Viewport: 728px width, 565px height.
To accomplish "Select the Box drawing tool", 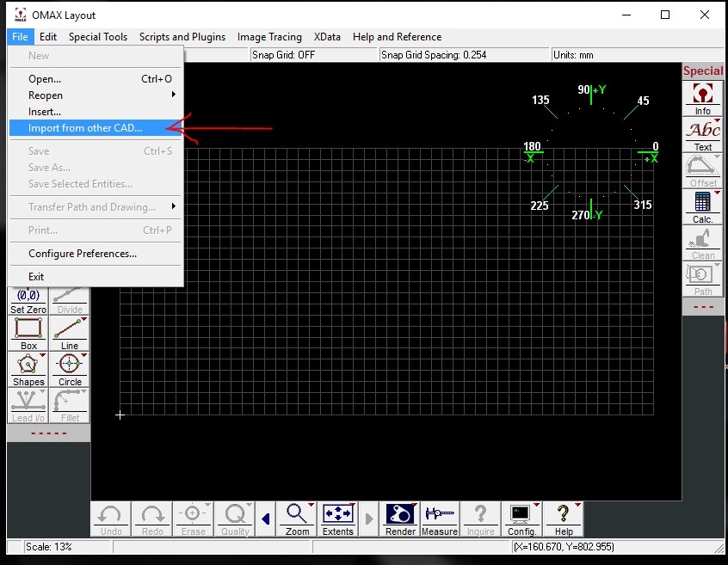I will click(x=28, y=334).
